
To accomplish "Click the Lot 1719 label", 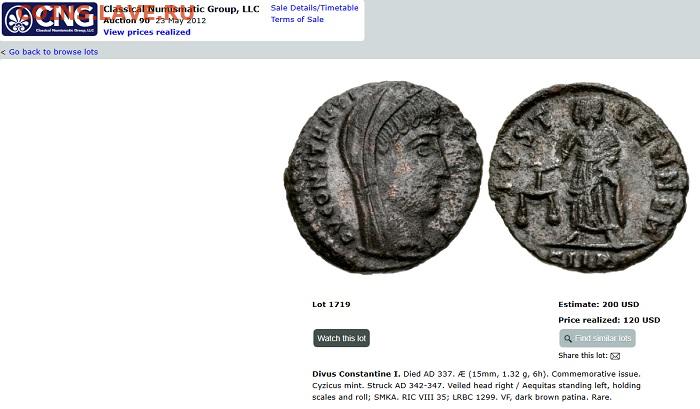I will pyautogui.click(x=331, y=305).
